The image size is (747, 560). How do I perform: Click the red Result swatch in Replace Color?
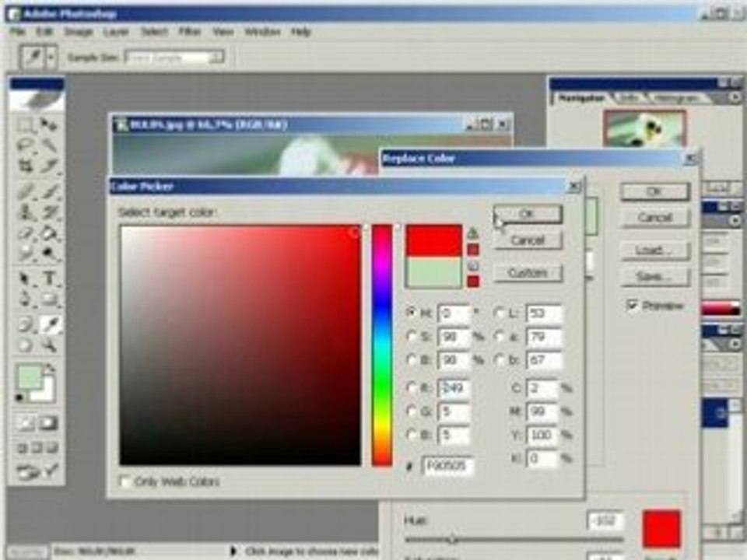click(x=661, y=529)
